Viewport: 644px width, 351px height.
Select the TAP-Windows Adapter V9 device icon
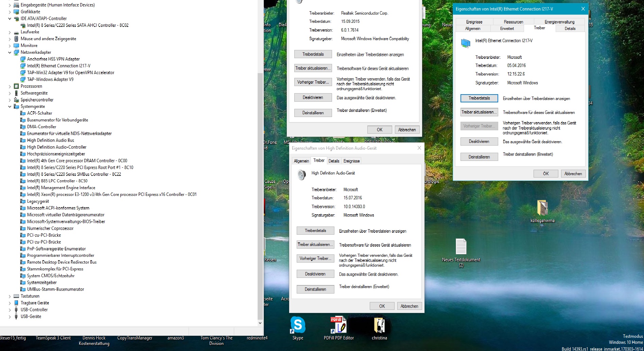point(23,79)
